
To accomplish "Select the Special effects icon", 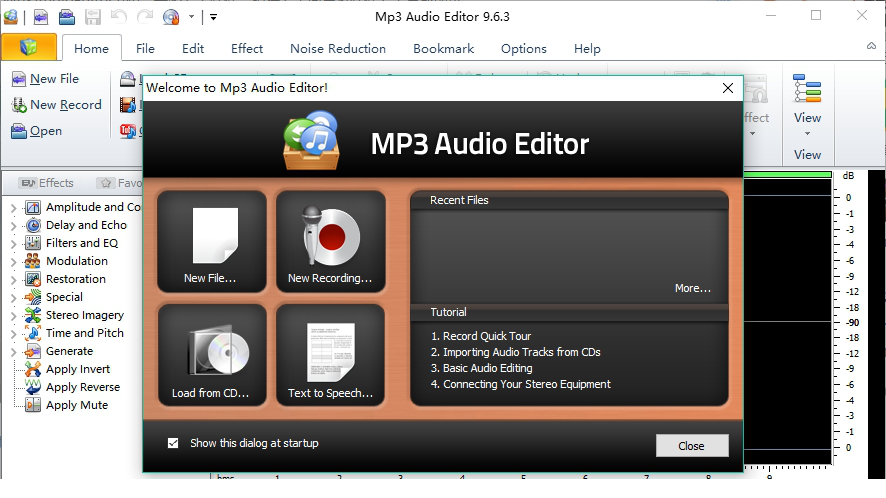I will point(33,297).
